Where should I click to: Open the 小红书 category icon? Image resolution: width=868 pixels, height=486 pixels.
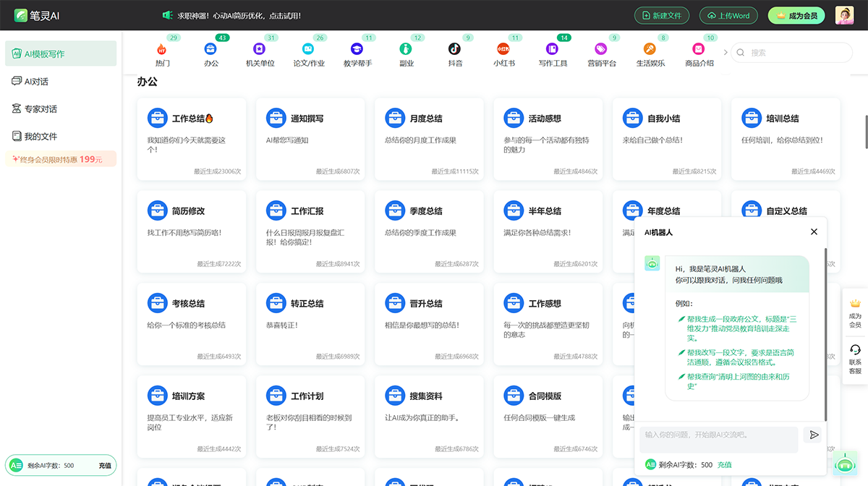coord(503,49)
